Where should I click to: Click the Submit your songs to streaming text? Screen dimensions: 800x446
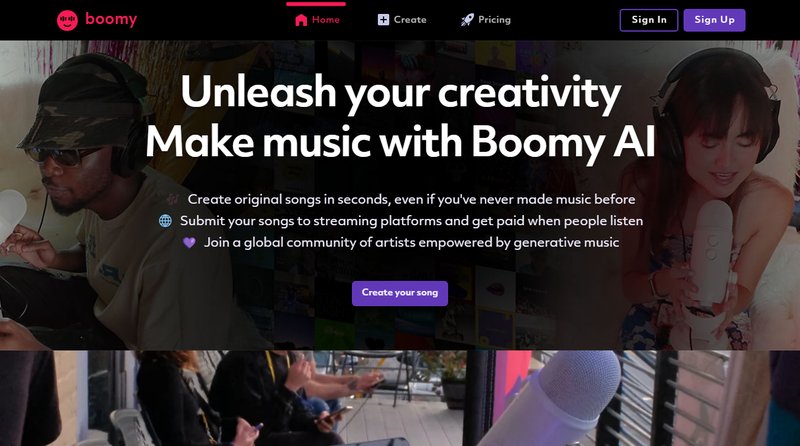coord(411,221)
